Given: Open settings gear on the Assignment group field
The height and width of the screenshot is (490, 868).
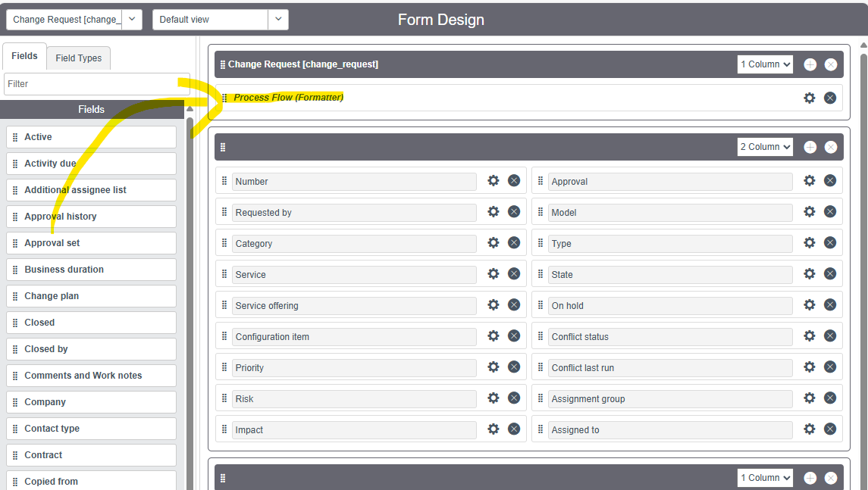Looking at the screenshot, I should [x=809, y=398].
